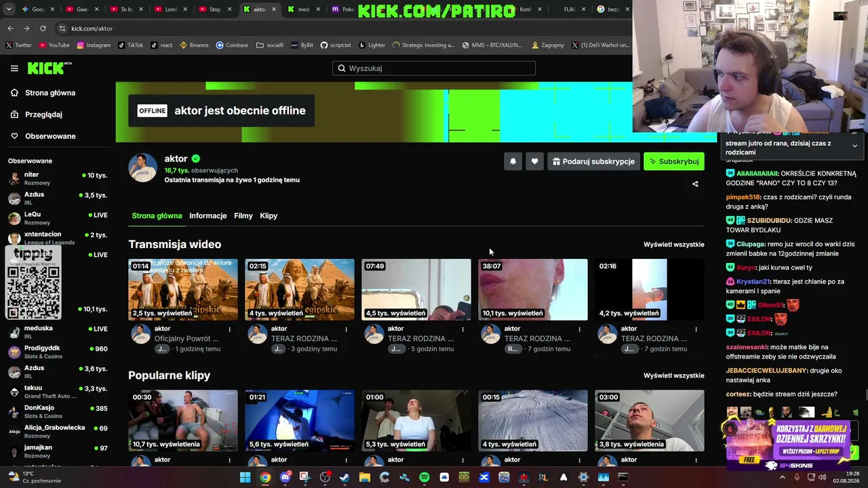868x488 pixels.
Task: Open followed channel LeQu in sidebar
Action: pos(58,218)
